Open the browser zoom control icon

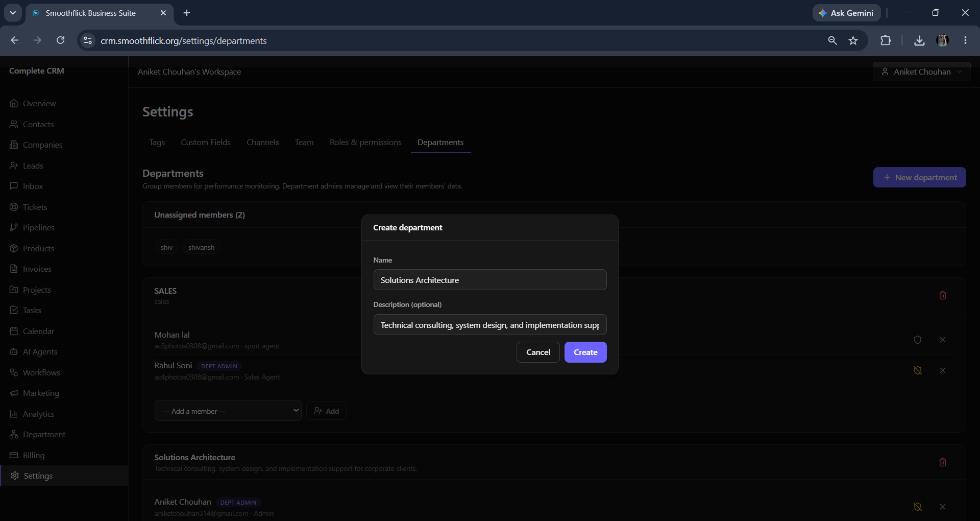click(832, 41)
